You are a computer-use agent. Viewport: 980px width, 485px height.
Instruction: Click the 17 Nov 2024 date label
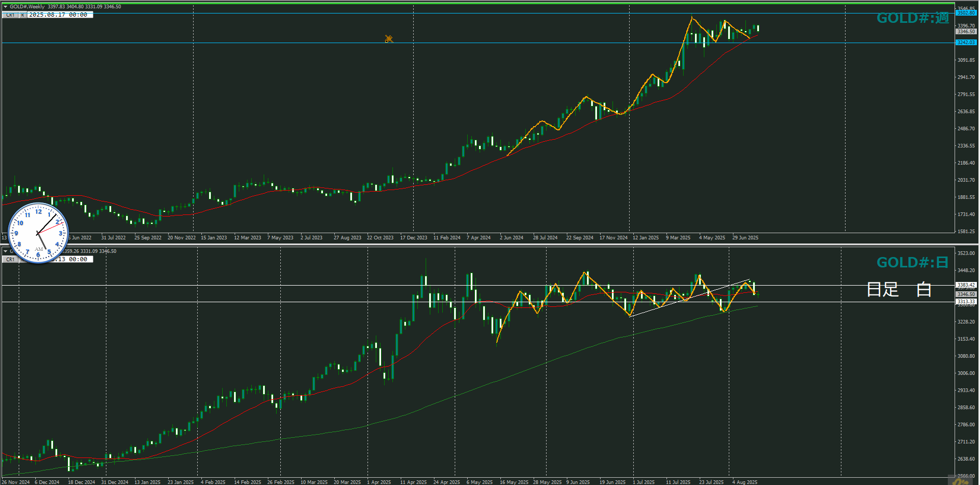[614, 238]
